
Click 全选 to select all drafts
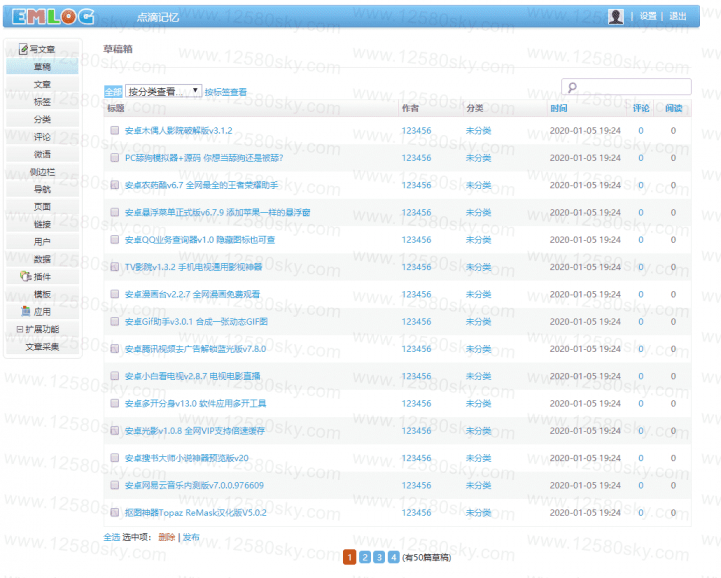[x=112, y=537]
